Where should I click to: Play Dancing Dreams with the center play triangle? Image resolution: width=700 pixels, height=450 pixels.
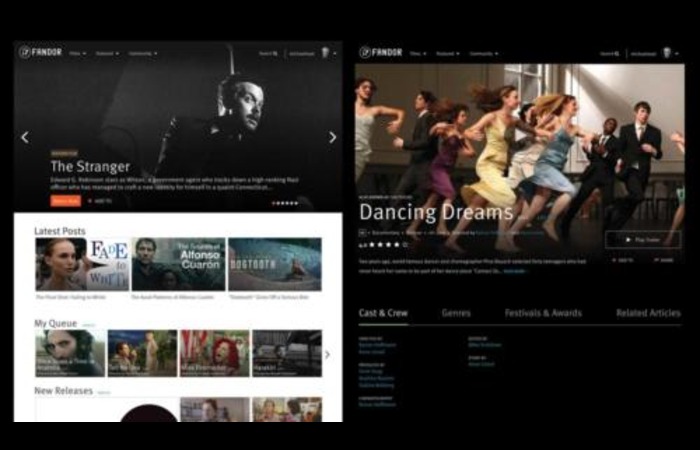[x=521, y=134]
